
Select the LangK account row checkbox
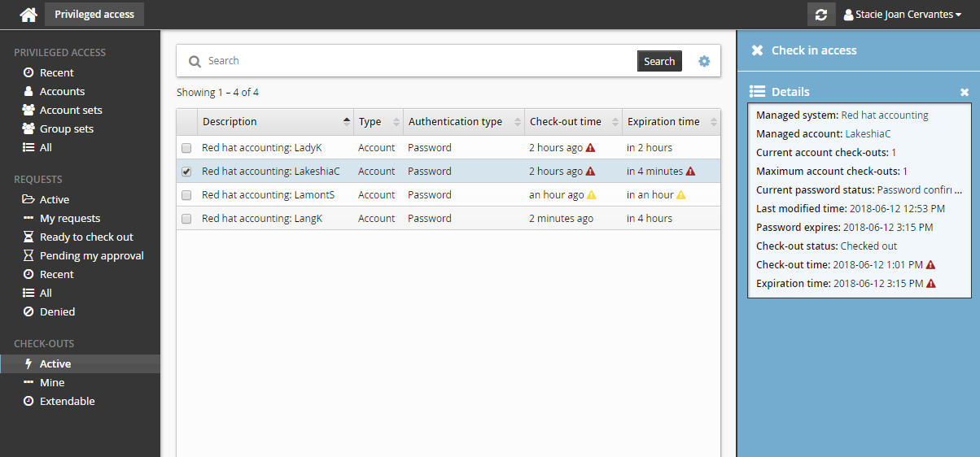186,219
